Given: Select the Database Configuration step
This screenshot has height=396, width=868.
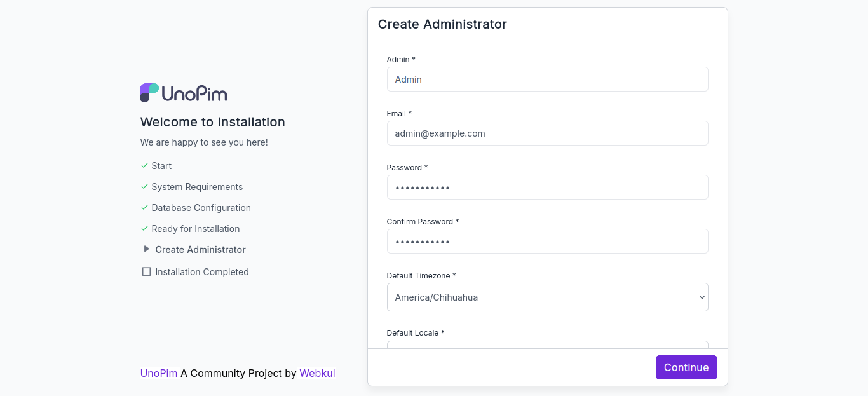Looking at the screenshot, I should coord(201,208).
